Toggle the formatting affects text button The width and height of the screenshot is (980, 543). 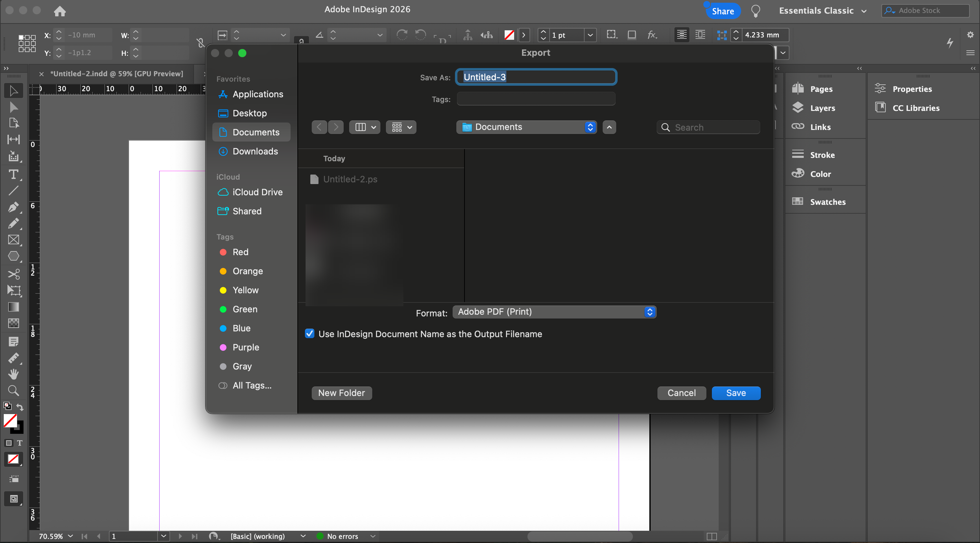click(20, 443)
